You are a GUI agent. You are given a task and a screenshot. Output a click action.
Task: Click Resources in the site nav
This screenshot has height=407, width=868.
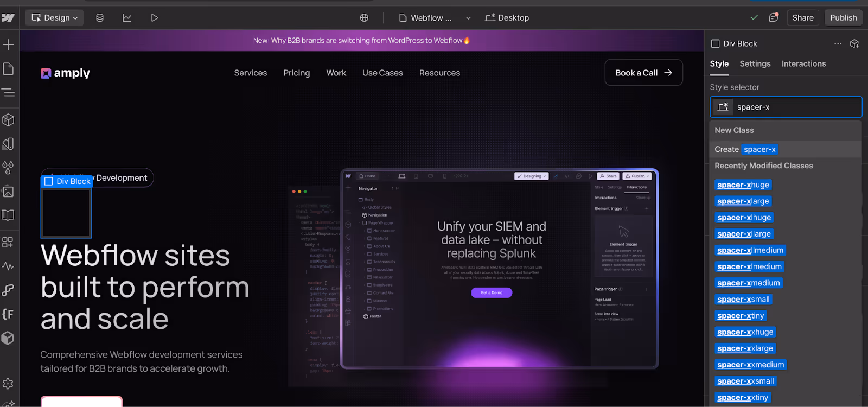pyautogui.click(x=439, y=73)
